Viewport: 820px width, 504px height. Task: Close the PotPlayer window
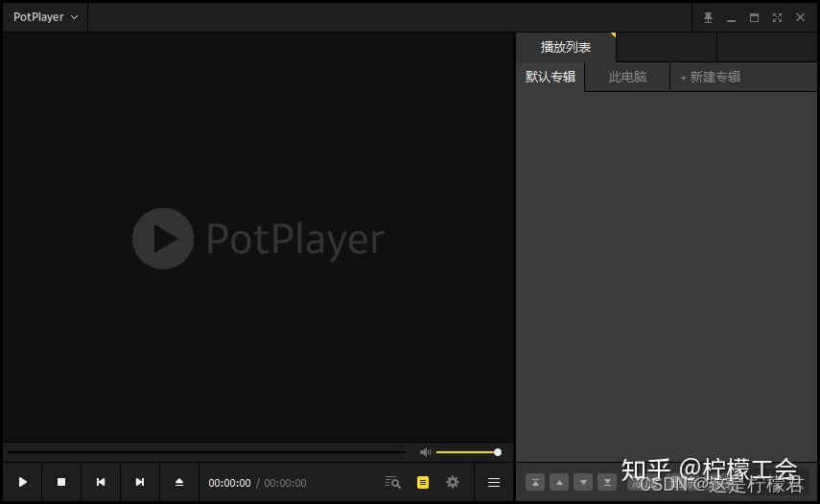tap(800, 17)
